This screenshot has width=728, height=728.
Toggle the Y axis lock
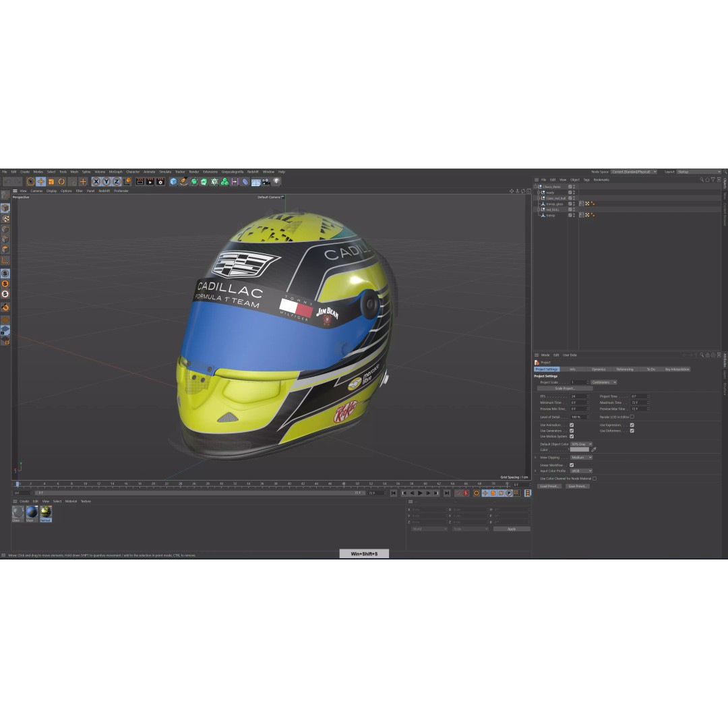pos(107,181)
